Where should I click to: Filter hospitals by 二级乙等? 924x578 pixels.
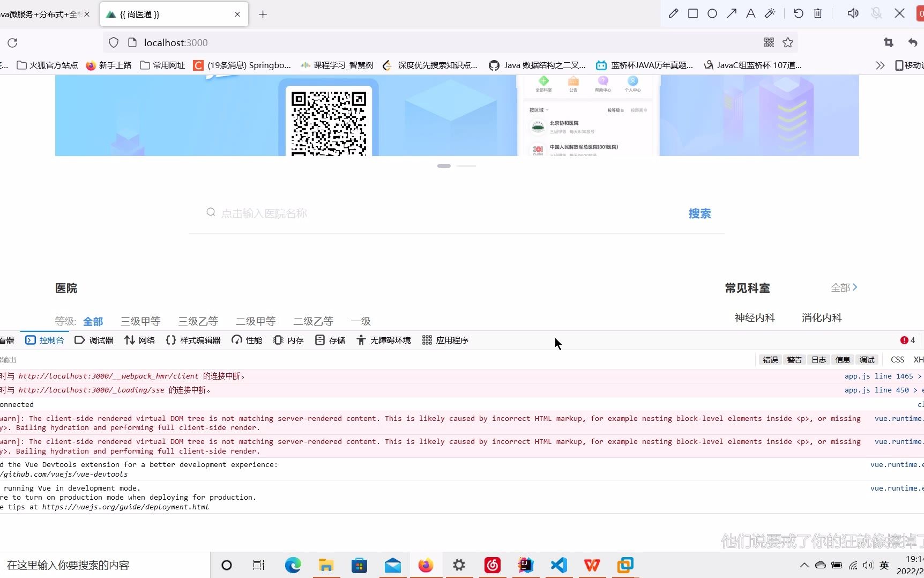[x=314, y=321]
